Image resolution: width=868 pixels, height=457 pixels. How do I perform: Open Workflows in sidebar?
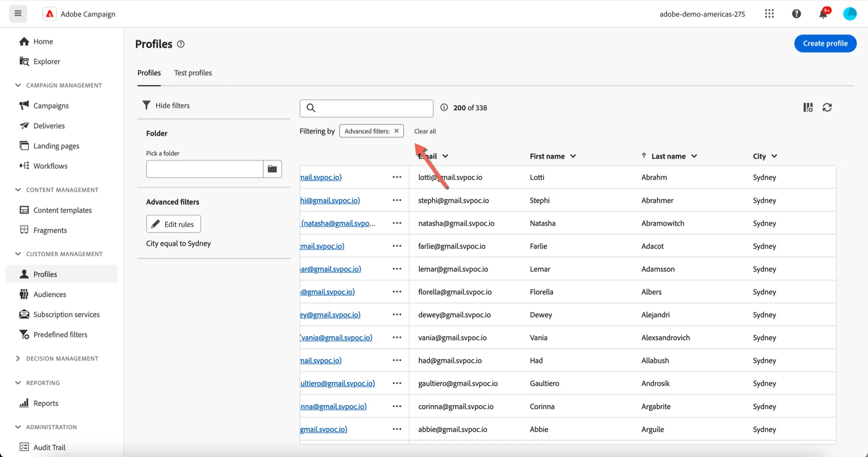50,166
